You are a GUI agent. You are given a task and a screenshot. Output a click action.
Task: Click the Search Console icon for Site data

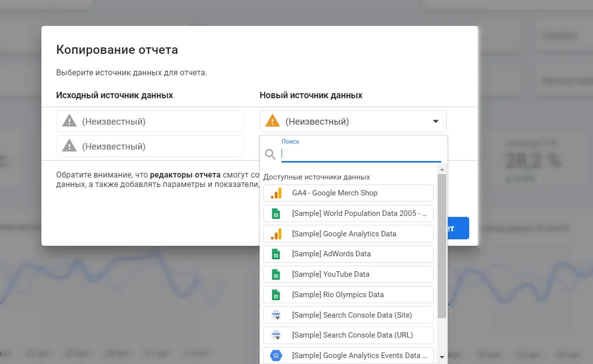coord(276,315)
